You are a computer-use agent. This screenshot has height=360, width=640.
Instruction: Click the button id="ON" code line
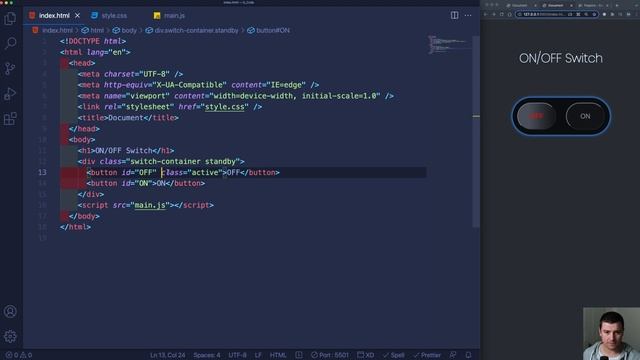pyautogui.click(x=146, y=183)
